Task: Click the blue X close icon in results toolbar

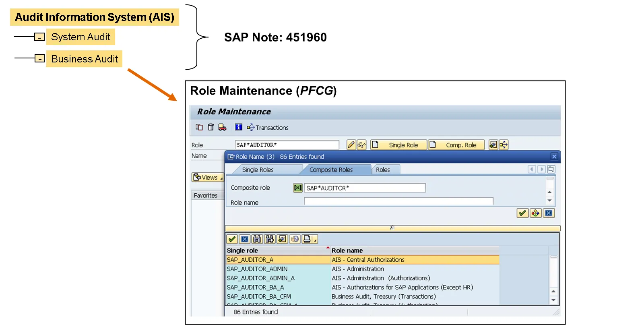Action: 244,239
